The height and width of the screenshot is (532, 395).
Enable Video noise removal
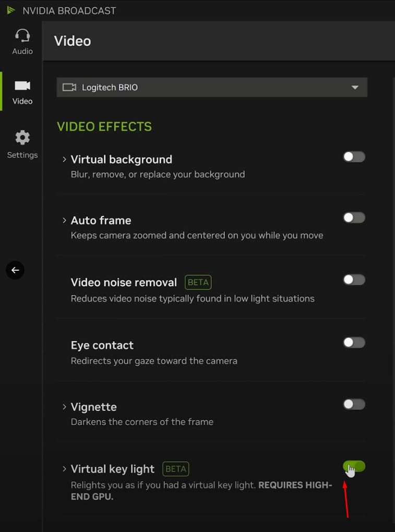pos(354,280)
